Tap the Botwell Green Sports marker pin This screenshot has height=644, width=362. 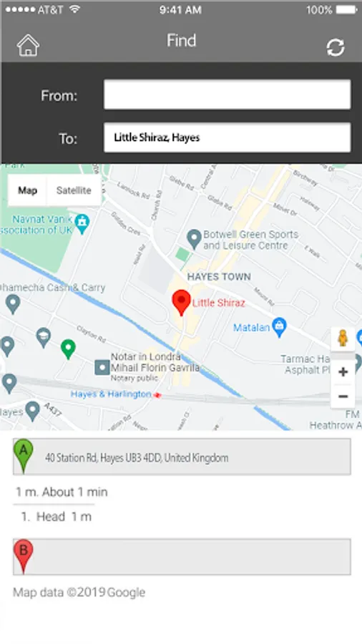[x=194, y=240]
